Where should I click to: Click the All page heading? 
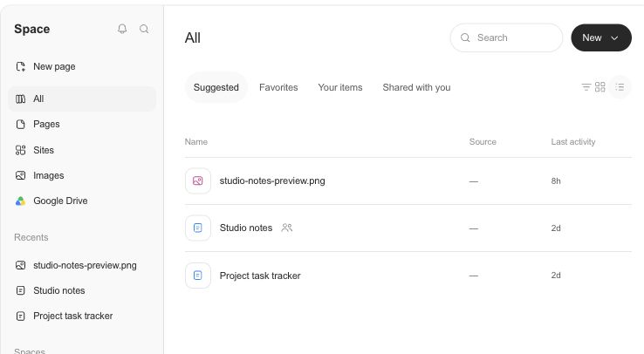click(193, 37)
